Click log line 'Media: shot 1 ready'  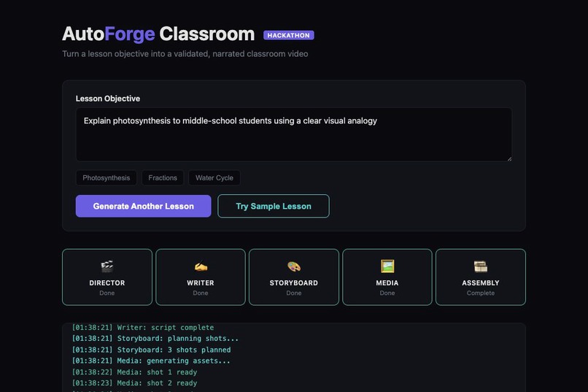[134, 372]
